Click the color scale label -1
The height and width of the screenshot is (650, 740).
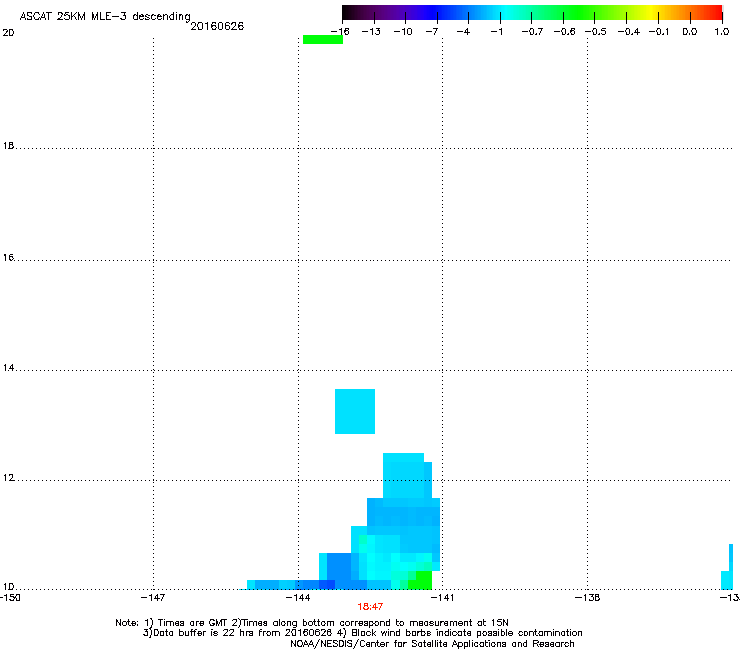coord(496,32)
